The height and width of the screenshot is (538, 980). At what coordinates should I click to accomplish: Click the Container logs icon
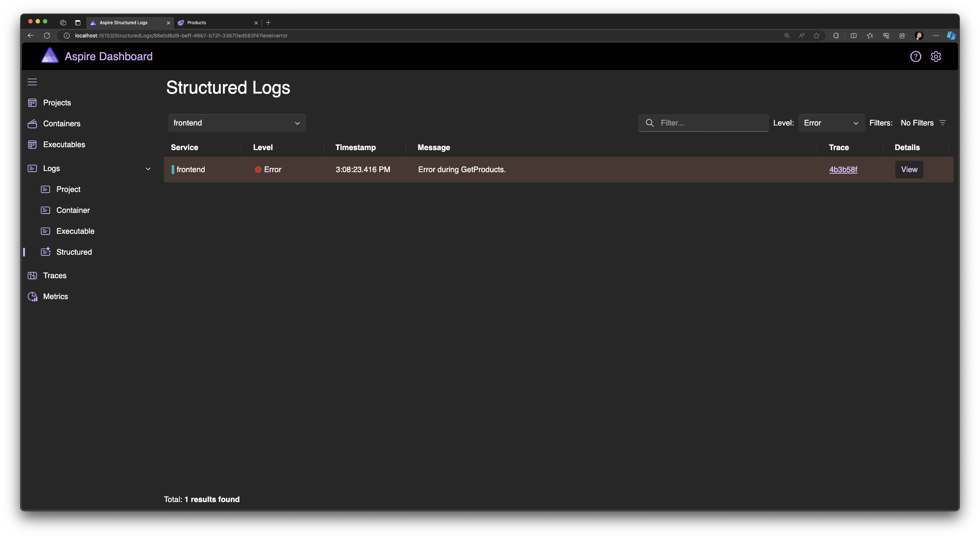(45, 210)
